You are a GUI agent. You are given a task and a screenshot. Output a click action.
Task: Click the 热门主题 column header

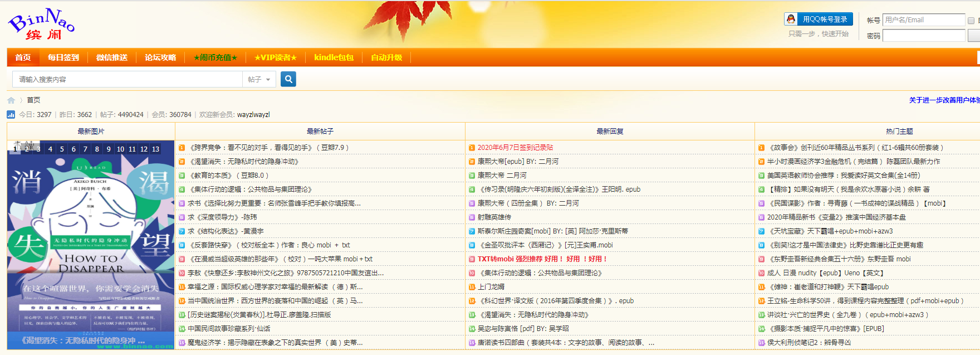pyautogui.click(x=899, y=132)
